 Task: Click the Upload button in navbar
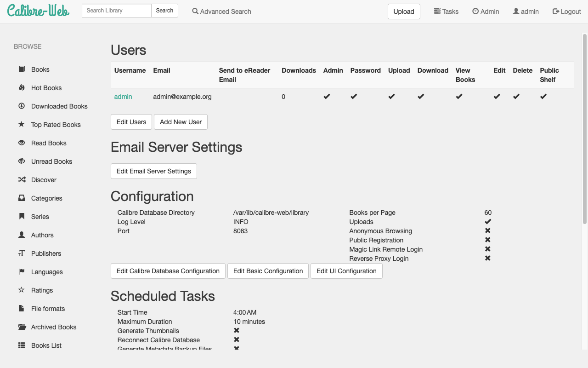[404, 11]
